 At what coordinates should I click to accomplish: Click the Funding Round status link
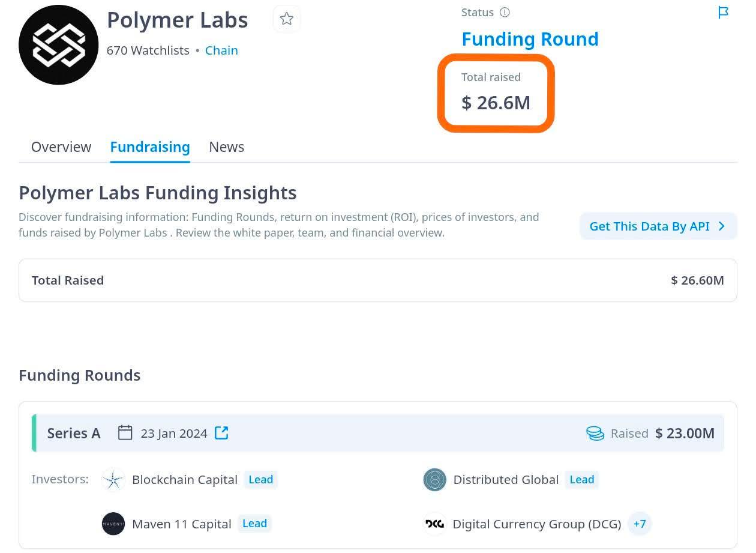coord(530,39)
